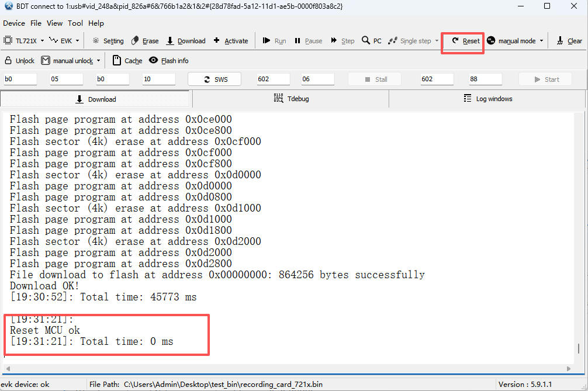The image size is (588, 391).
Task: Click the TL721X chip icon
Action: [8, 40]
